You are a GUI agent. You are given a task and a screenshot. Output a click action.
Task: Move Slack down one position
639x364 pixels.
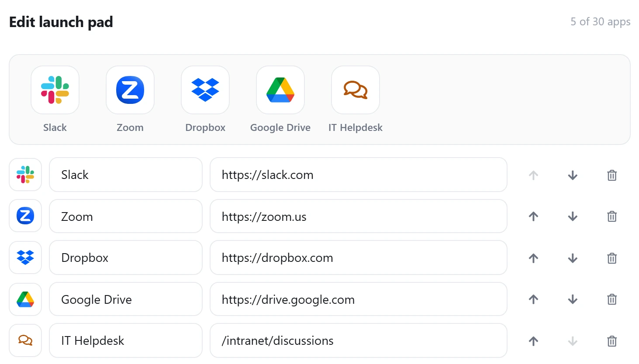pyautogui.click(x=573, y=175)
